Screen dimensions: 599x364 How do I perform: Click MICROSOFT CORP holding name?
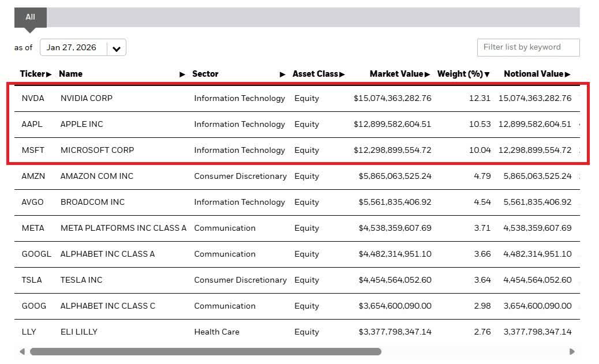point(97,150)
